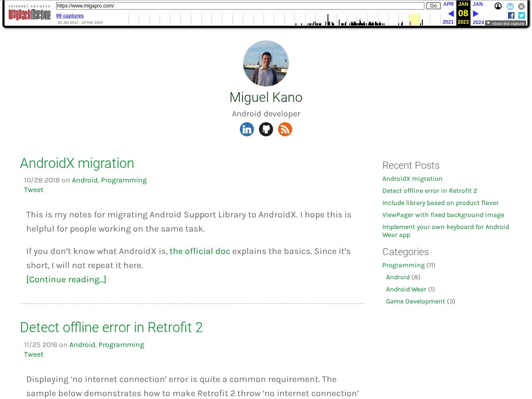
Task: Share capture on Facebook
Action: [x=511, y=15]
